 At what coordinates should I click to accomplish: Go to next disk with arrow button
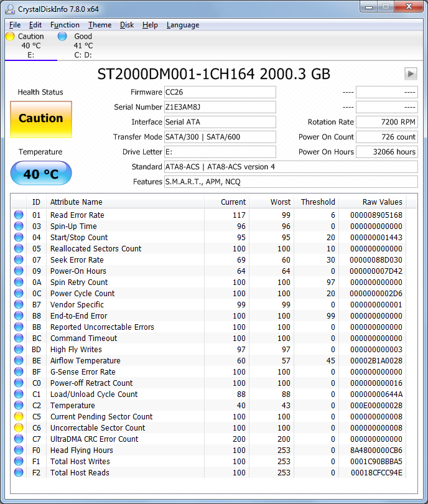(x=411, y=73)
